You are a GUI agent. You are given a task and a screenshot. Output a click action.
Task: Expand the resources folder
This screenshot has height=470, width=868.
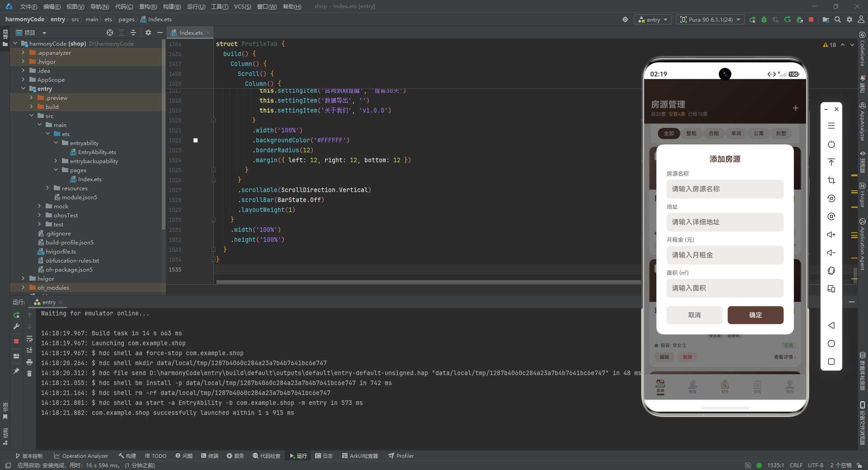tap(47, 188)
